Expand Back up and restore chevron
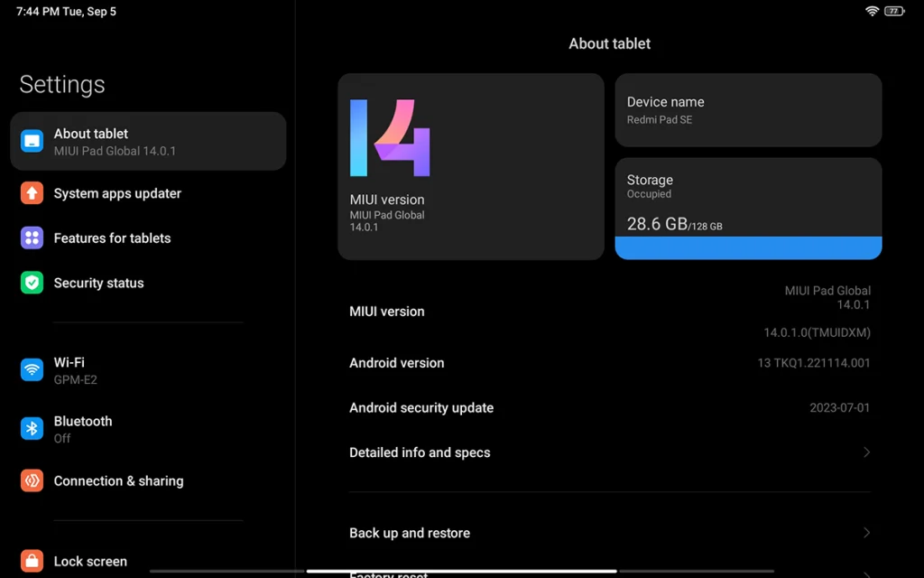The height and width of the screenshot is (578, 924). click(866, 533)
